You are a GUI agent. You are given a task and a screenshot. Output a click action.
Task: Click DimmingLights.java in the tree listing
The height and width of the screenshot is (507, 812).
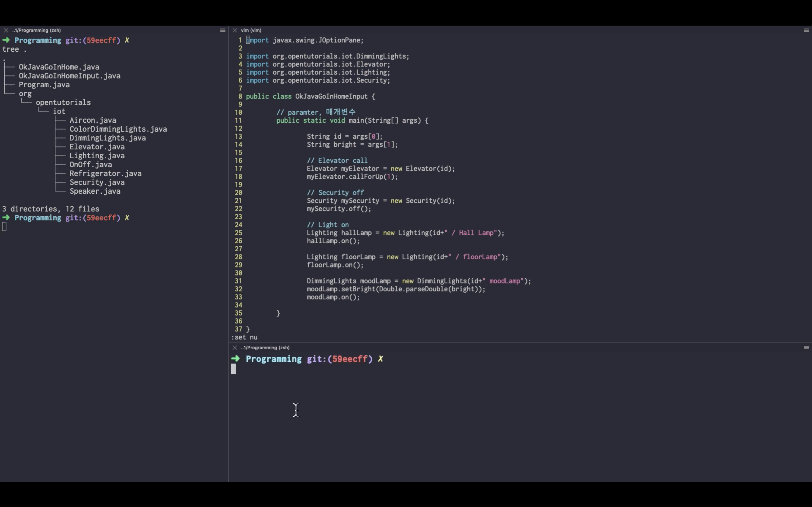(x=107, y=138)
